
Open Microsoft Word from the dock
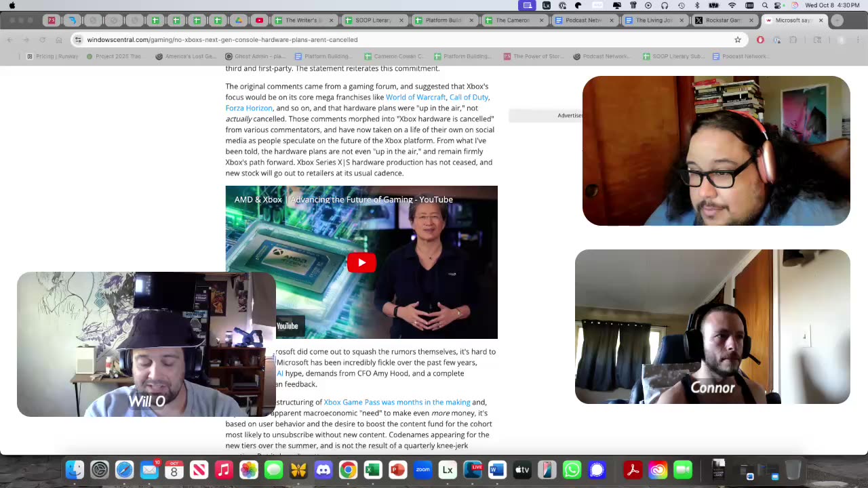[x=497, y=469]
